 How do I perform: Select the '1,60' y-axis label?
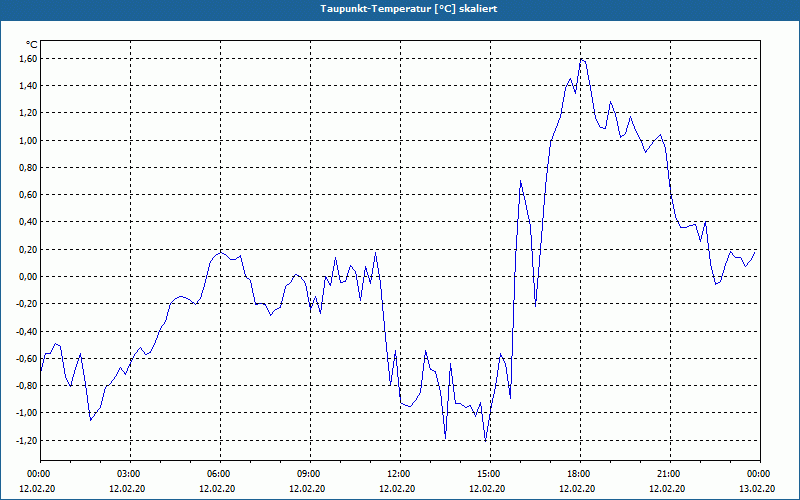coord(29,59)
